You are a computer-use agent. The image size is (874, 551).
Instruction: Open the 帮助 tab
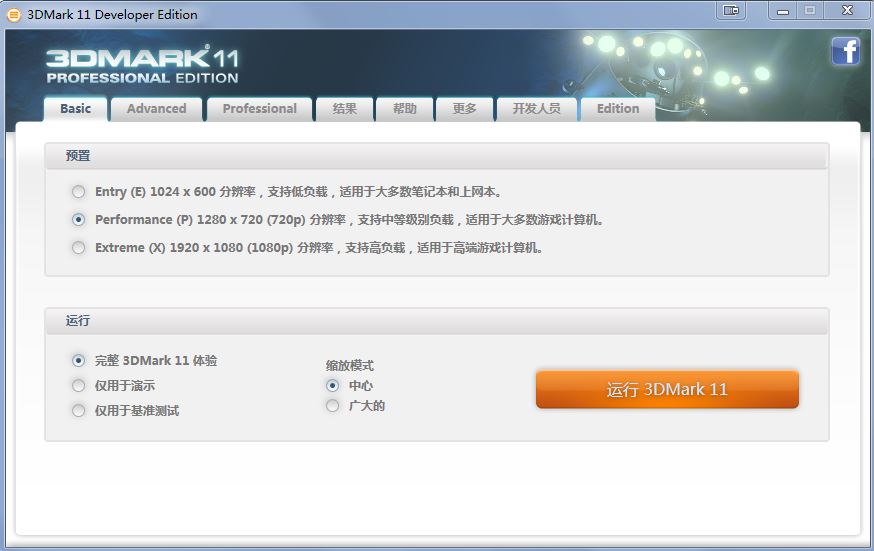[404, 109]
